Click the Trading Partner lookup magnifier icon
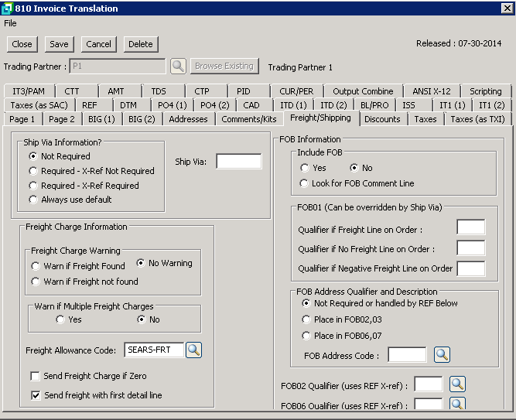 pyautogui.click(x=178, y=67)
